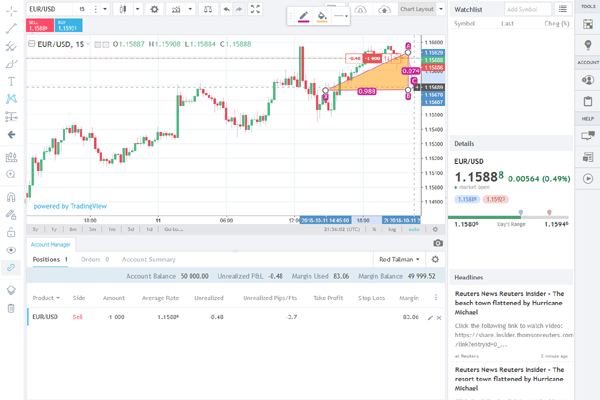Open the compare symbols scale icon
Viewport: 600px width, 400px height.
[208, 9]
